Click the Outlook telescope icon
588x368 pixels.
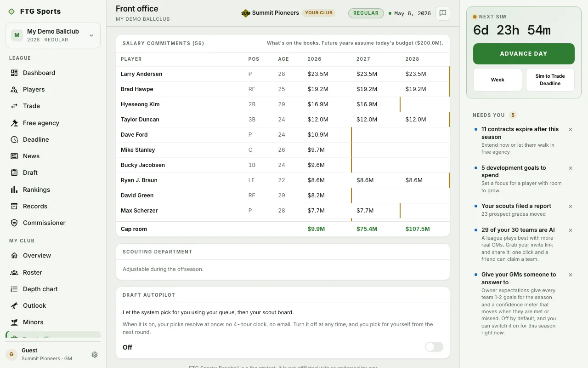point(14,305)
